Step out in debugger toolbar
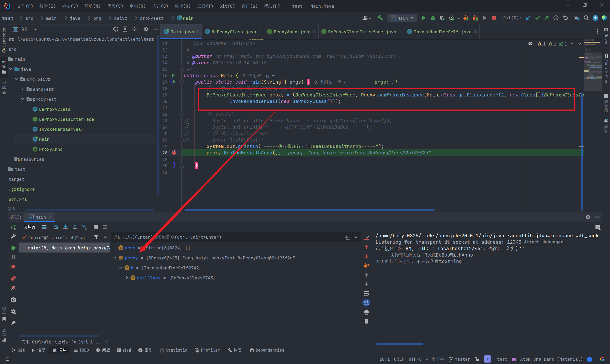Image resolution: width=610 pixels, height=364 pixels. pyautogui.click(x=75, y=227)
